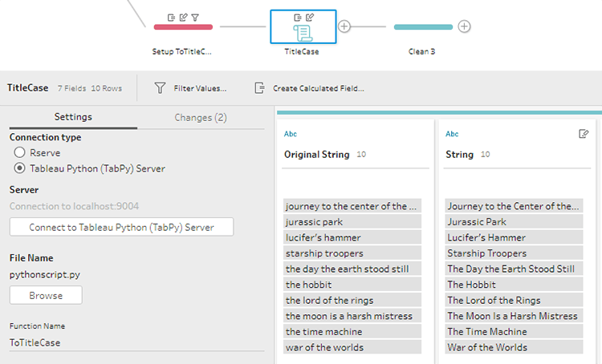Click the Filter Values funnel icon
This screenshot has height=364, width=602.
point(160,88)
